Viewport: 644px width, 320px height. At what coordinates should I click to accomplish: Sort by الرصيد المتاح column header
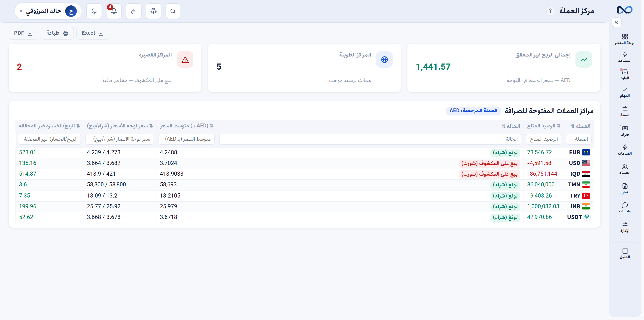[543, 126]
